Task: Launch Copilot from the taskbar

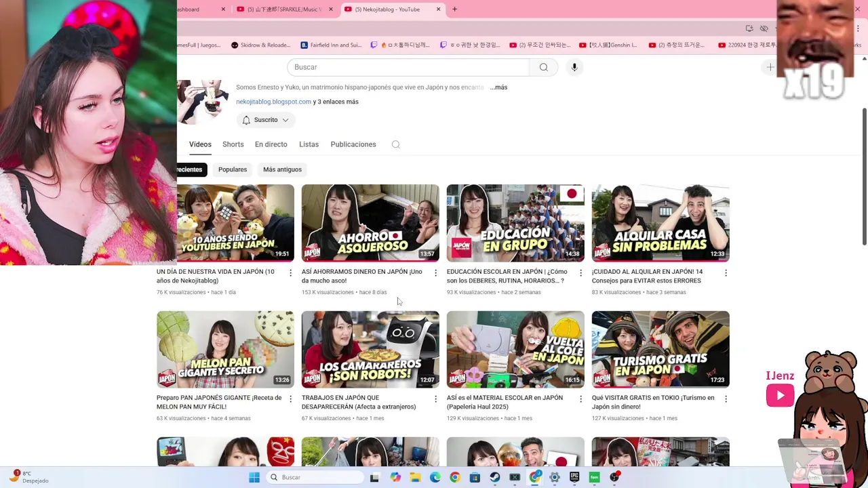Action: coord(395,477)
